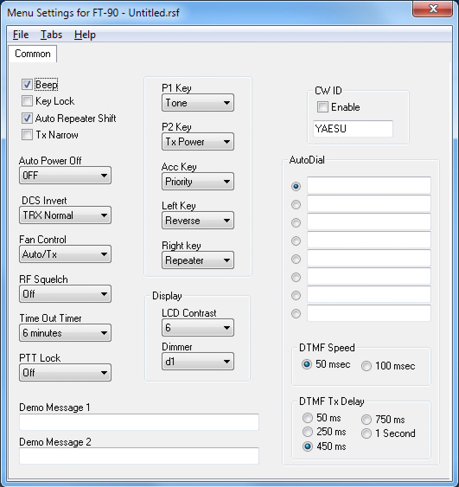Toggle Tx Narrow checkbox

(x=27, y=135)
